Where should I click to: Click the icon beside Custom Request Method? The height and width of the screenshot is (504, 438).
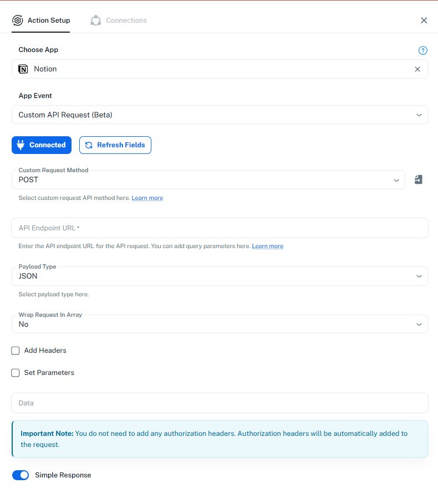(419, 179)
